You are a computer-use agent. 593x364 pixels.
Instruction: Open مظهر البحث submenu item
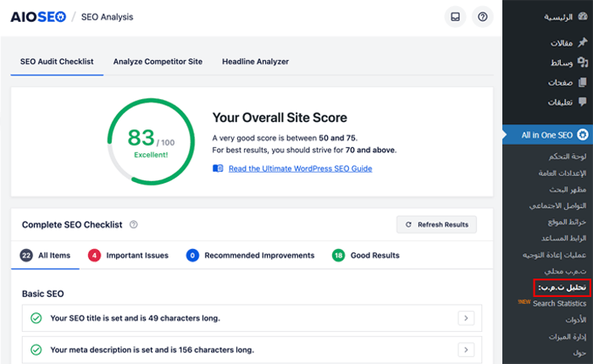pos(568,190)
